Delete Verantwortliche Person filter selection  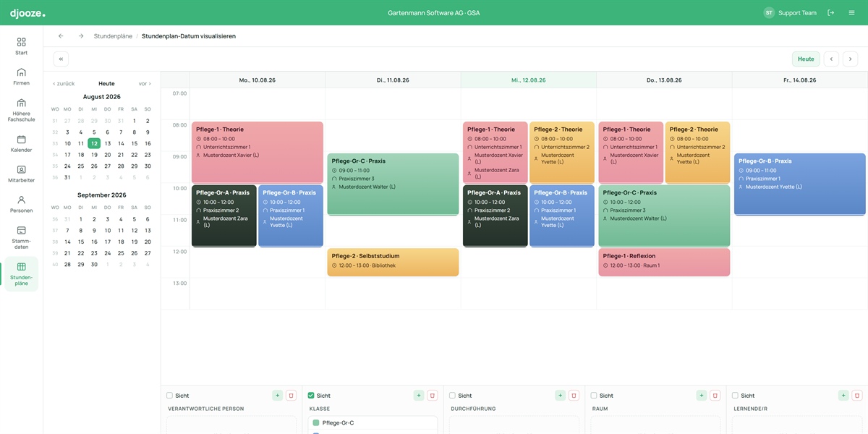pos(291,396)
